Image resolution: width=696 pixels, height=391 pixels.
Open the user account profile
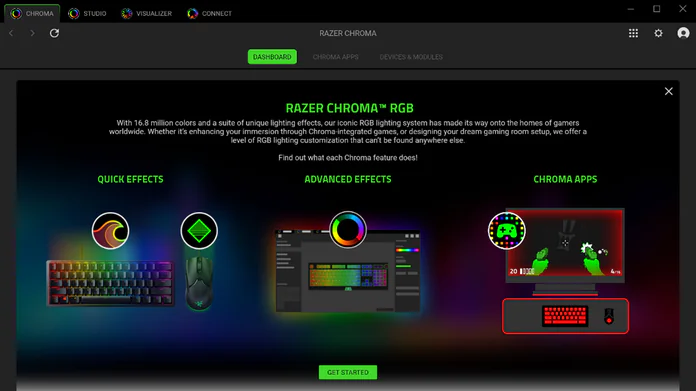point(683,33)
